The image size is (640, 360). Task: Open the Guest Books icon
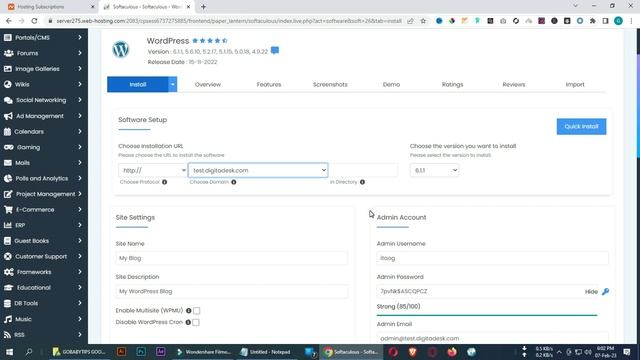(7, 241)
